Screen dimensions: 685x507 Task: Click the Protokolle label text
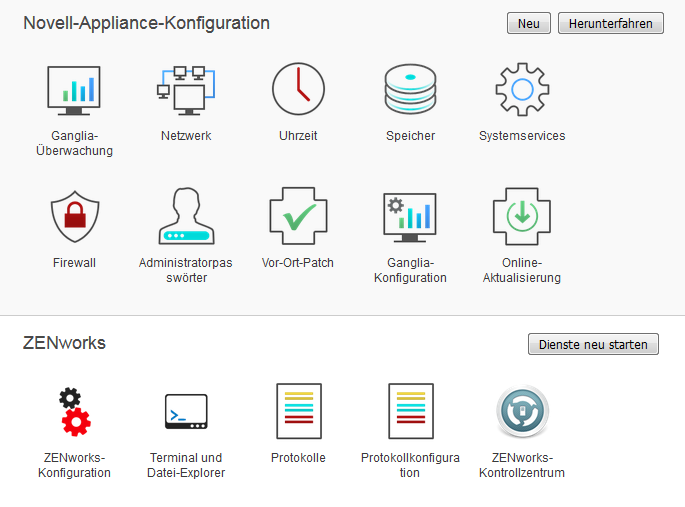point(298,458)
